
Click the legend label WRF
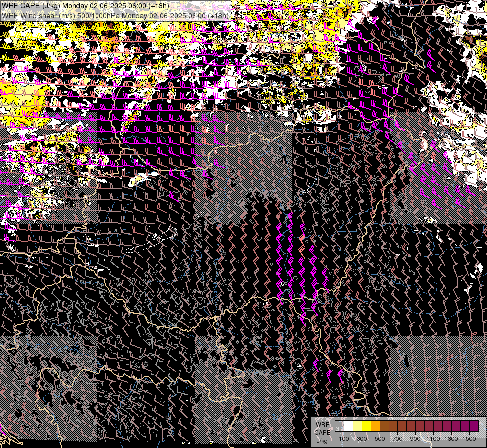(322, 425)
